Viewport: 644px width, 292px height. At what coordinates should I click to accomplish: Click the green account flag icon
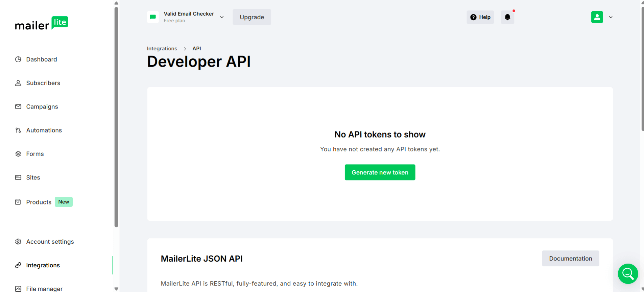tap(153, 17)
